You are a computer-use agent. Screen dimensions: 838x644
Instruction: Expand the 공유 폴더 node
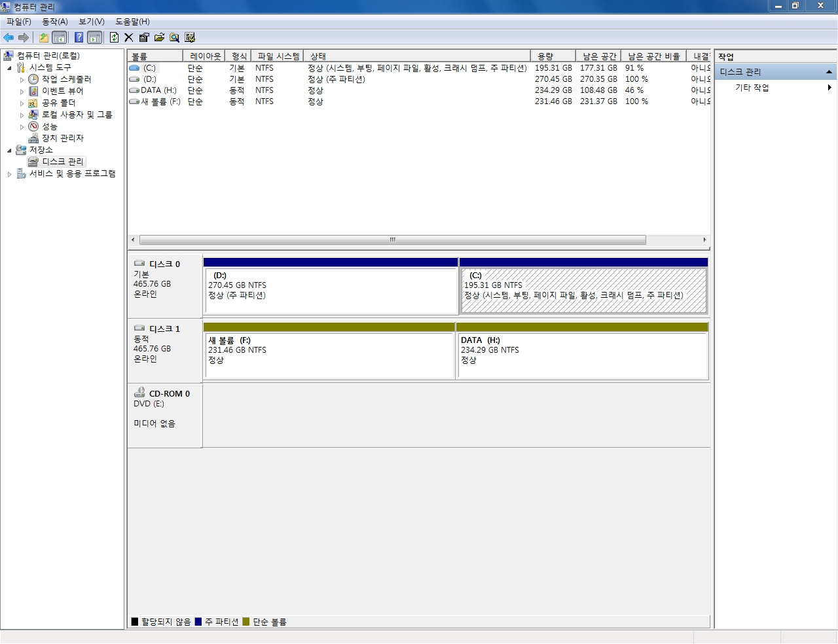click(22, 103)
